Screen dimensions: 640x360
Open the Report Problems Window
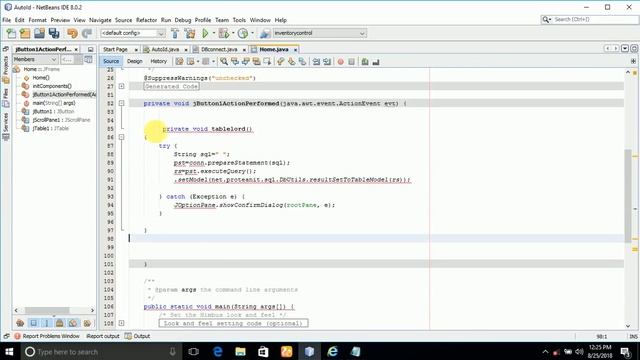point(47,336)
